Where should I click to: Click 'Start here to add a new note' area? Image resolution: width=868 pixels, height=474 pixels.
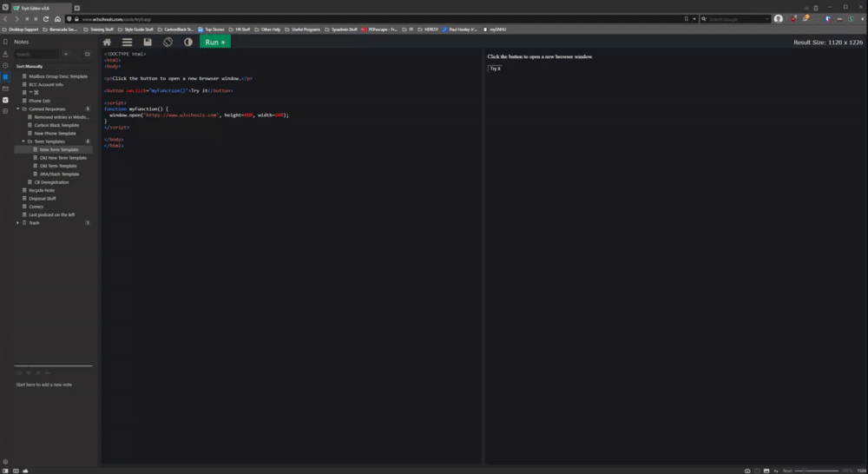[x=43, y=385]
